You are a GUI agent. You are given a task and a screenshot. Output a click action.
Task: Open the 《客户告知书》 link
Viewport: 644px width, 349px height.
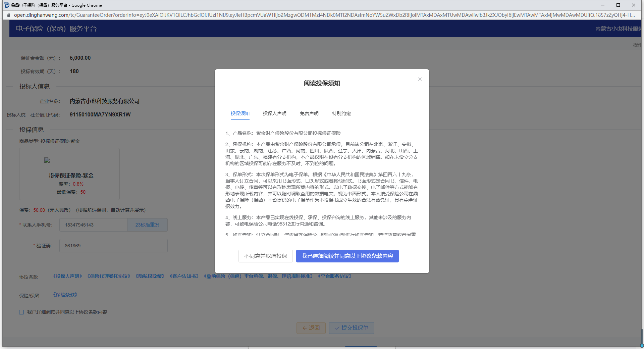[x=184, y=276]
